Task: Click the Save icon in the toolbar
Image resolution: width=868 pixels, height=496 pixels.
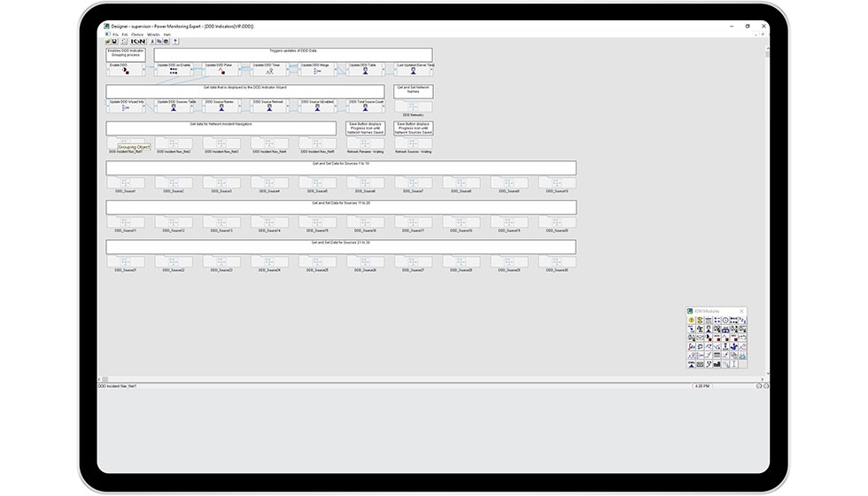Action: [x=112, y=42]
